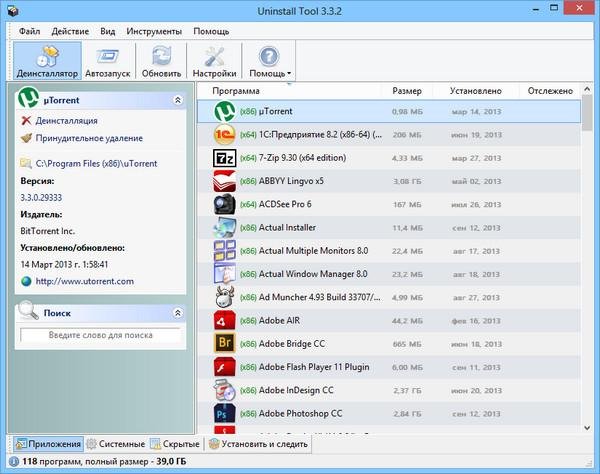This screenshot has width=600, height=474.
Task: Open the Вид menu
Action: [108, 31]
